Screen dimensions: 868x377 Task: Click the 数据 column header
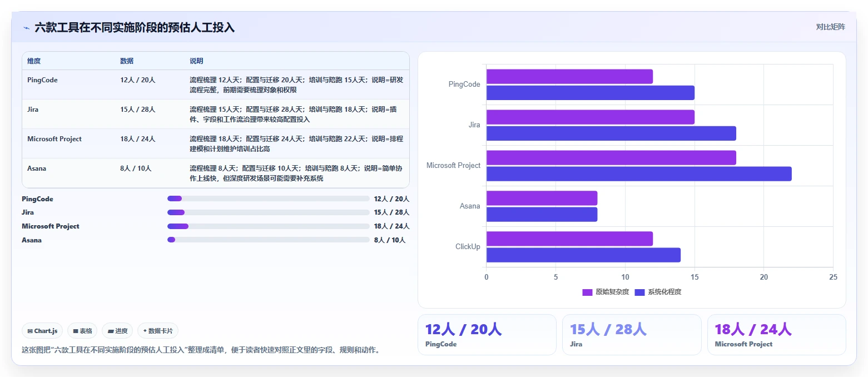coord(127,61)
